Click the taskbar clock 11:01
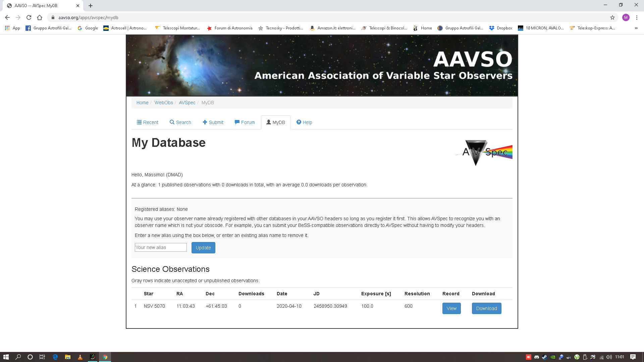This screenshot has width=644, height=362. [x=620, y=357]
